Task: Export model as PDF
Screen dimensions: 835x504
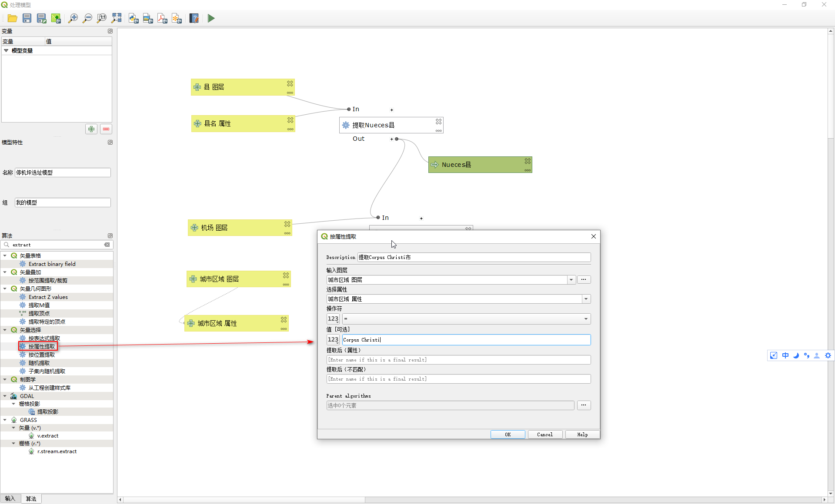Action: [x=162, y=18]
